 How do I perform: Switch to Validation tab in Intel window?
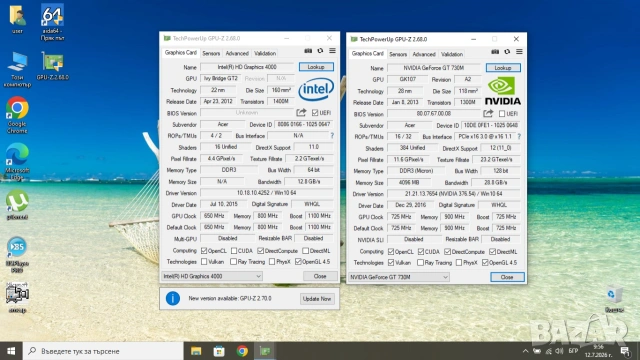(265, 53)
